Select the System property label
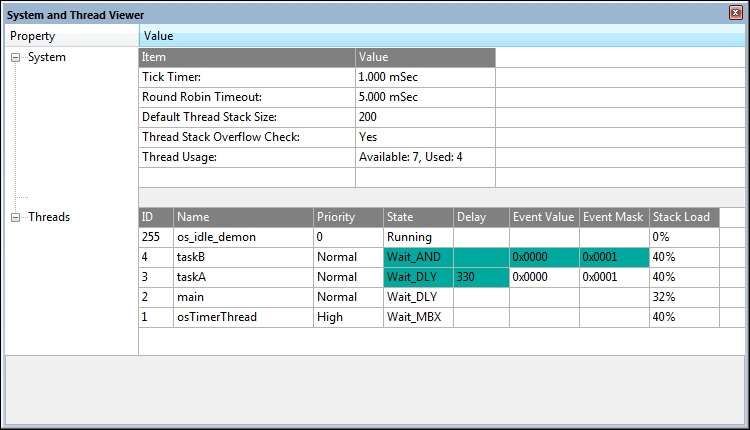 point(47,58)
